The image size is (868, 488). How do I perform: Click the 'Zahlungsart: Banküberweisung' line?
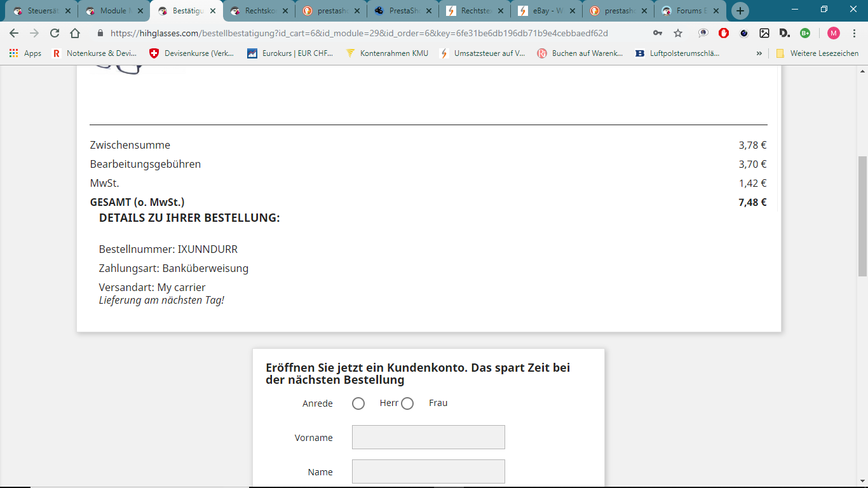173,268
